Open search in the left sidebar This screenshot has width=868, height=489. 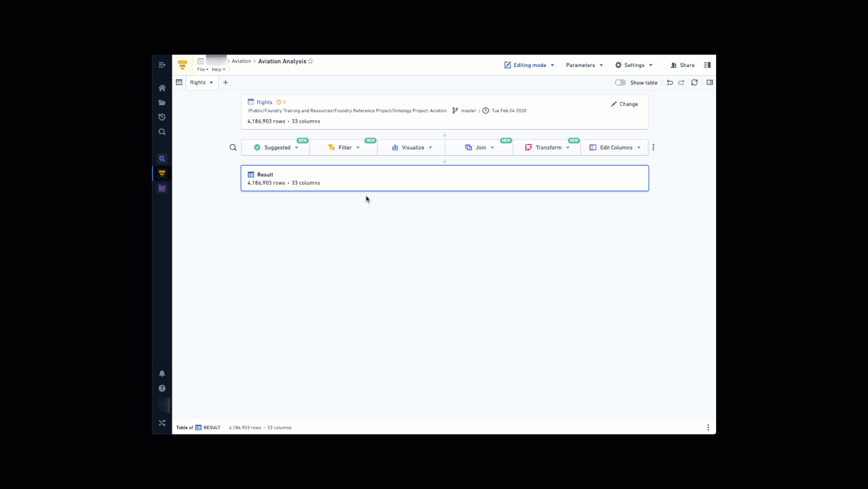click(162, 132)
